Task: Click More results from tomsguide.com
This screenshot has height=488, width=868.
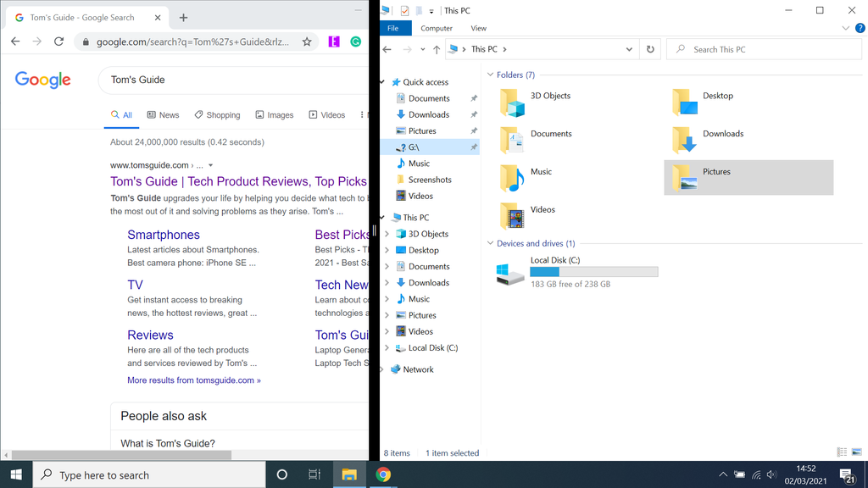Action: pyautogui.click(x=194, y=380)
